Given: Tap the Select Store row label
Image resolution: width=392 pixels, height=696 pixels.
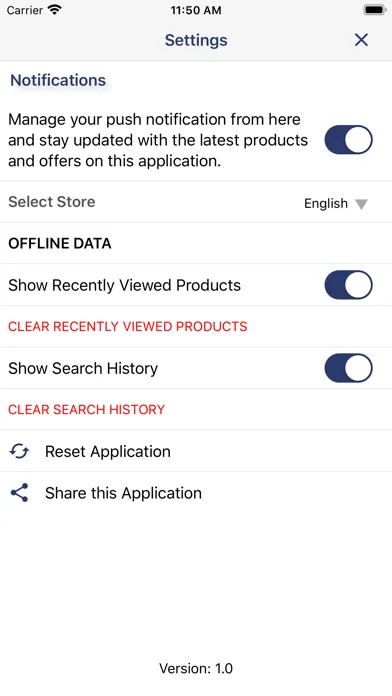Looking at the screenshot, I should (51, 202).
